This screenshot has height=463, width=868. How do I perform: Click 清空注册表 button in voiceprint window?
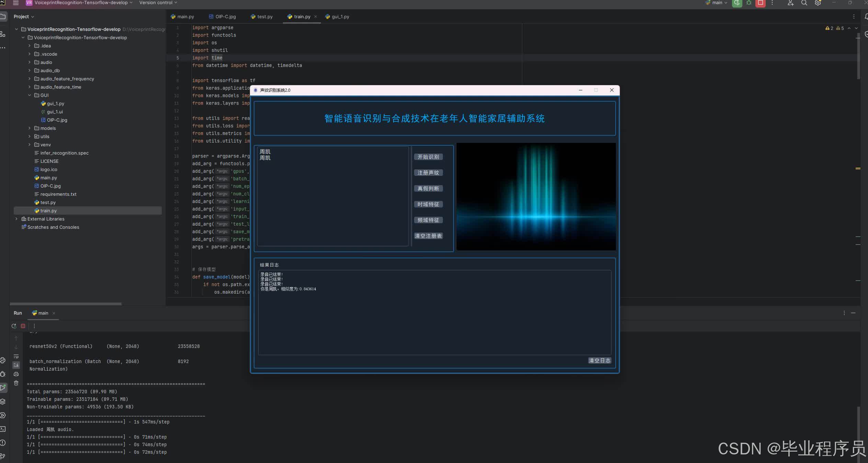tap(428, 236)
